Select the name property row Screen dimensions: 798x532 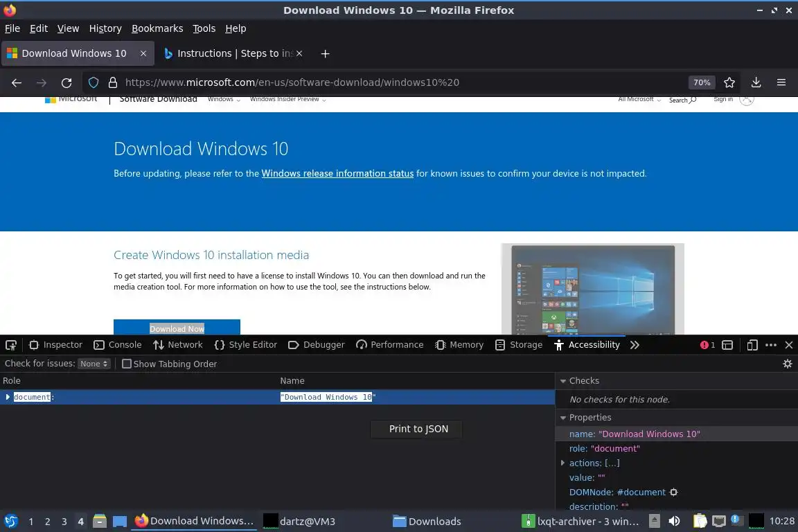pos(676,434)
